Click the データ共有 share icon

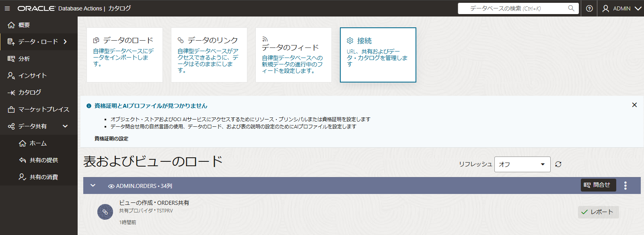coord(11,126)
